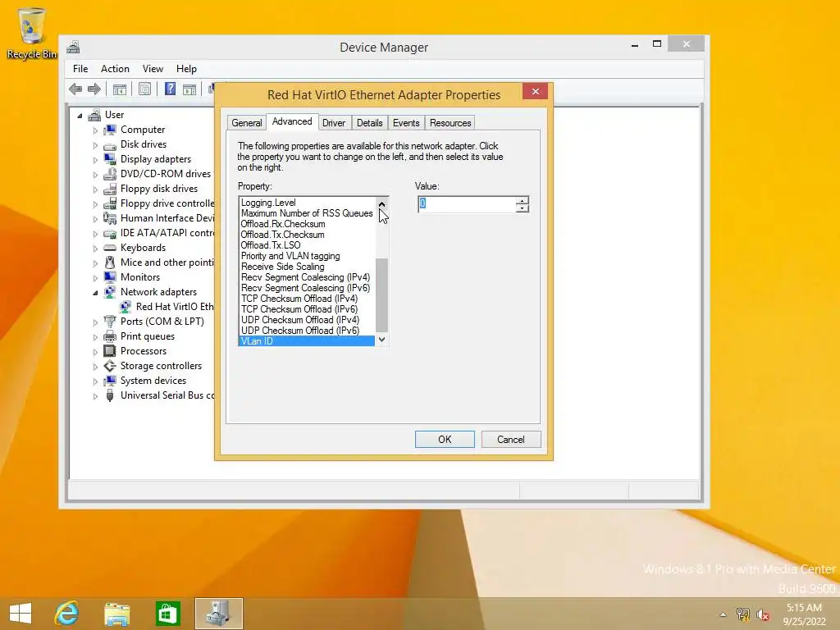Click the Forward arrow in Device Manager toolbar
The height and width of the screenshot is (630, 840).
click(94, 89)
